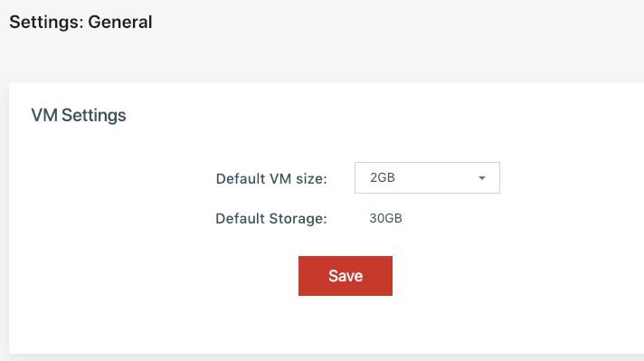Click the caret arrow in VM size box
This screenshot has width=644, height=361.
tap(482, 178)
